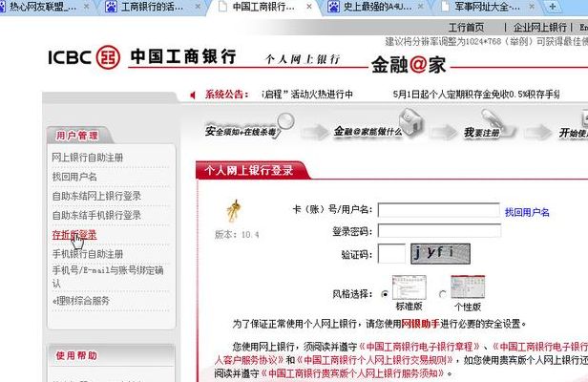Open 企业网上银行 link

click(x=540, y=28)
